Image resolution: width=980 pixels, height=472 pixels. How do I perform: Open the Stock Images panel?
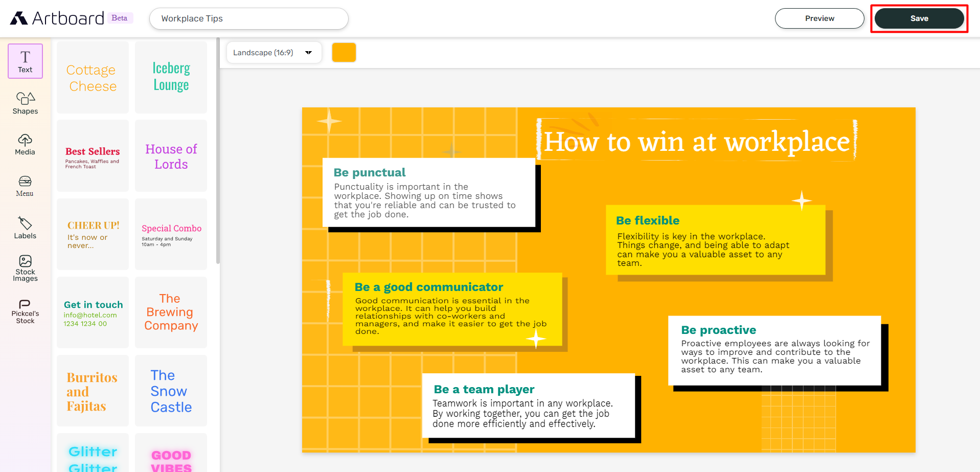[x=25, y=268]
